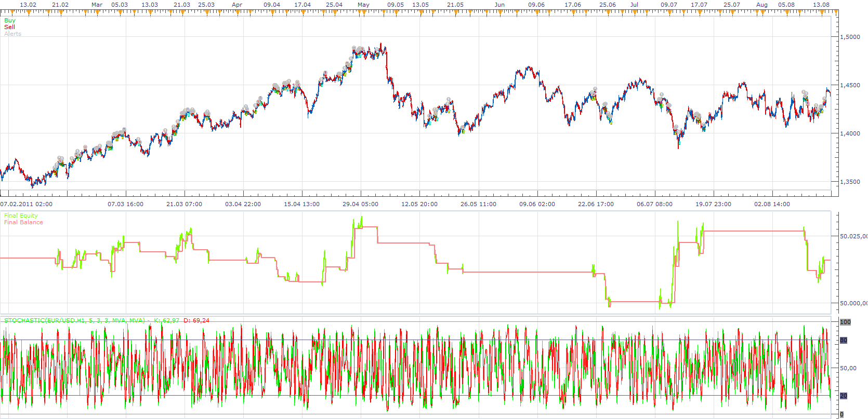868x419 pixels.
Task: Click the 13.02 date on top scale
Action: coord(28,5)
